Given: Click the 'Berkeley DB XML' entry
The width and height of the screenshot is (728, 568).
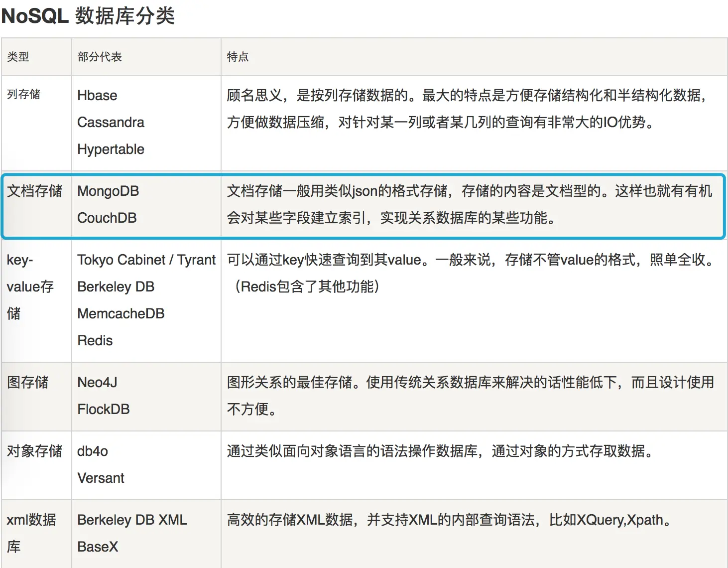Looking at the screenshot, I should (132, 520).
